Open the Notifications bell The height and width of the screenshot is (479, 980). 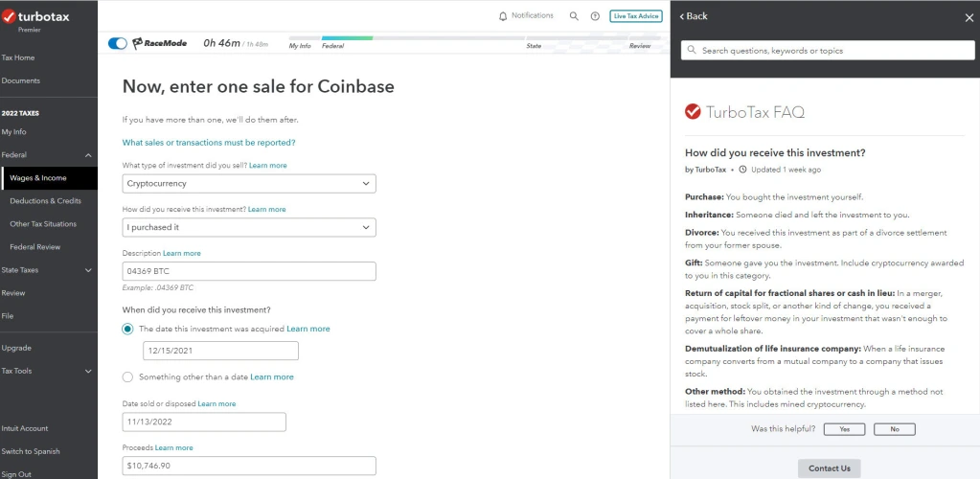(504, 16)
